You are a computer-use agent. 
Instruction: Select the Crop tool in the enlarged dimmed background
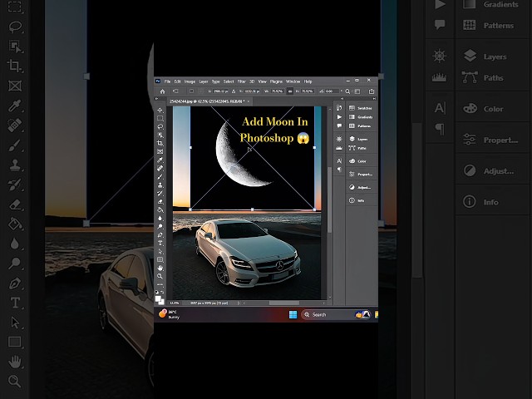click(15, 66)
